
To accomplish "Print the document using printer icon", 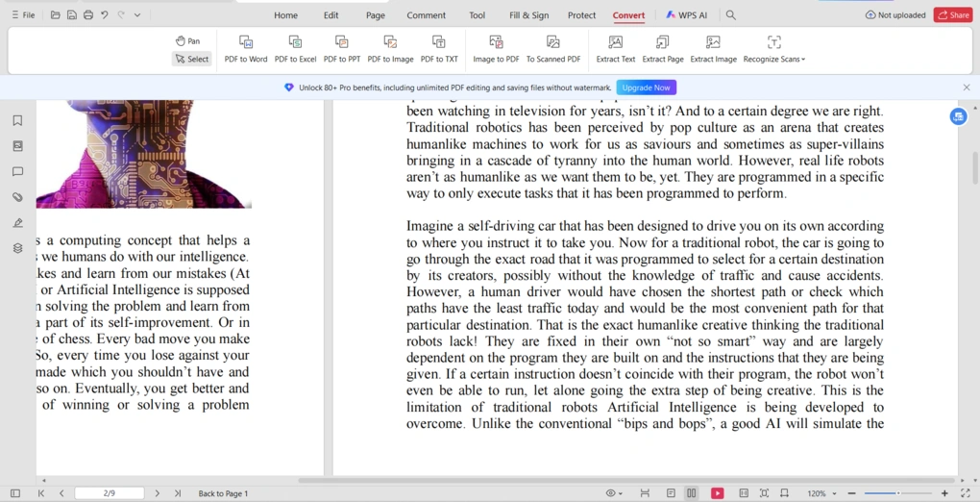I will coord(88,15).
